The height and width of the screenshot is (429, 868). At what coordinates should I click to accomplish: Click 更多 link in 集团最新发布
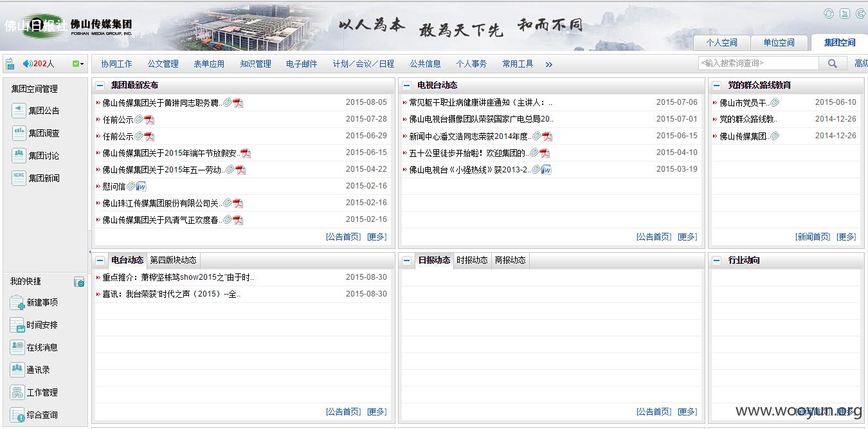(377, 237)
